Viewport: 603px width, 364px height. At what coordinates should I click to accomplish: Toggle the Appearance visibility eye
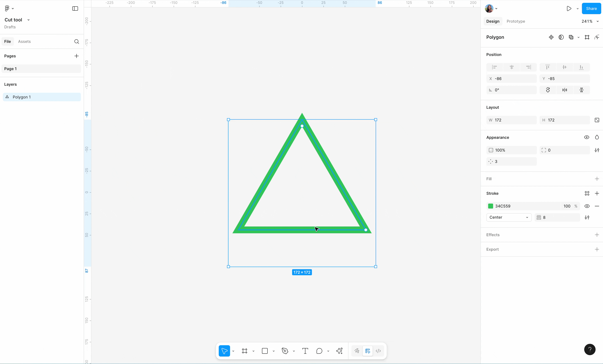click(x=587, y=137)
